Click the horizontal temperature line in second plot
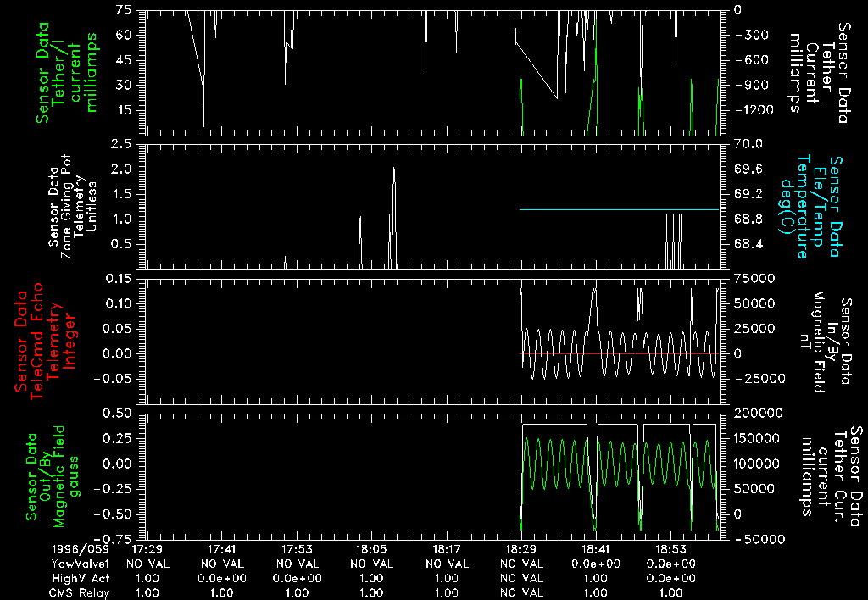The height and width of the screenshot is (600, 868). point(619,209)
